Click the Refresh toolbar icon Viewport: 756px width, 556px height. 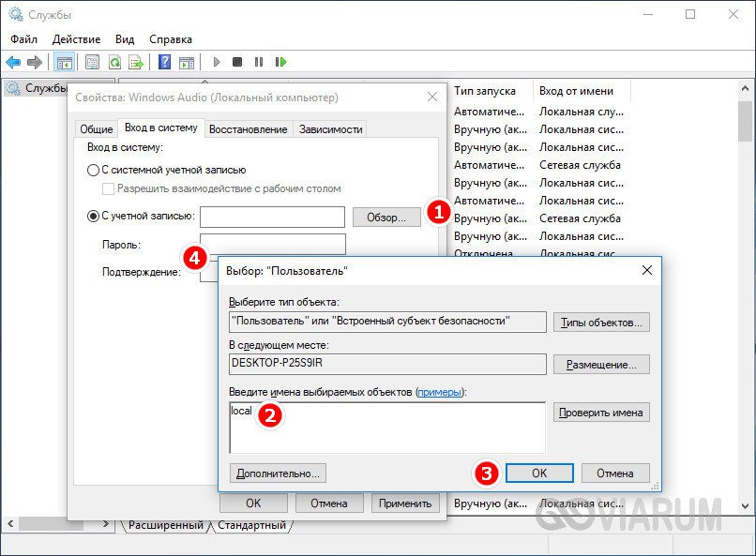coord(114,62)
